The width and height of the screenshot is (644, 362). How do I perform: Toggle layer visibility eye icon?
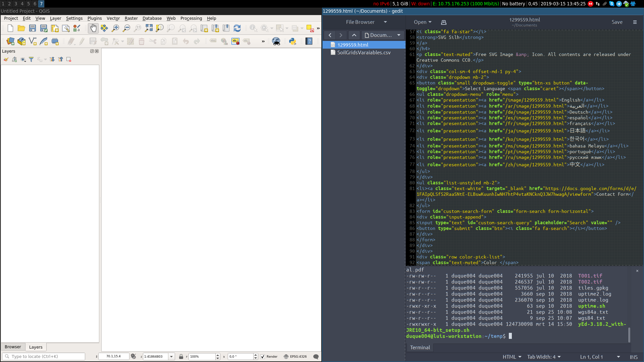22,59
